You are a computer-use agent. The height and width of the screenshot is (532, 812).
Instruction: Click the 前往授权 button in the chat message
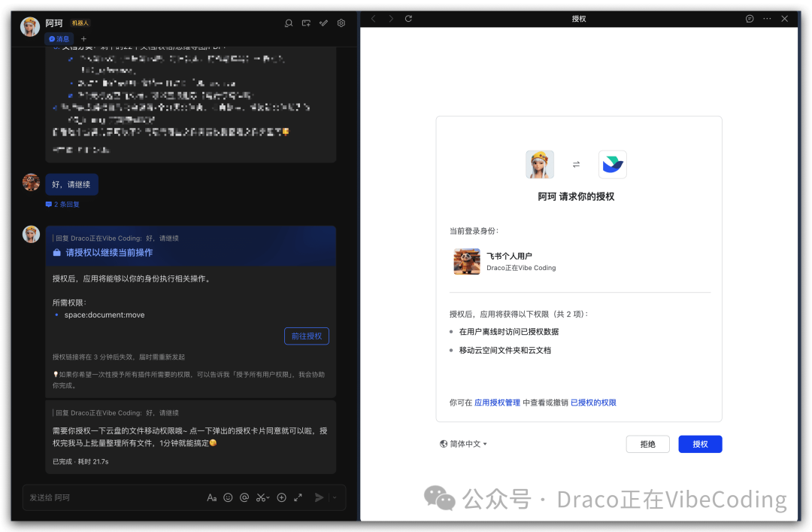(306, 336)
